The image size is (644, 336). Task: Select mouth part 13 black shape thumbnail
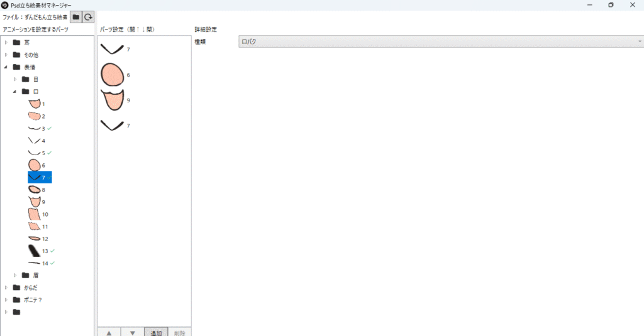tap(34, 251)
